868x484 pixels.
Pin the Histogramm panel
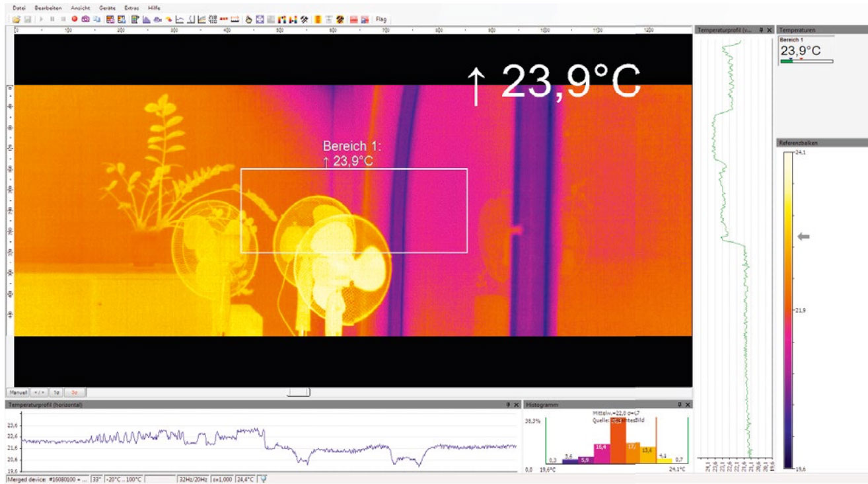(x=680, y=404)
